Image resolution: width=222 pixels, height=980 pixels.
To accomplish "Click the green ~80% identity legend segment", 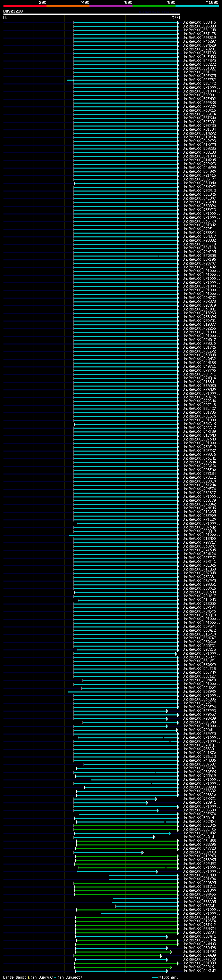I will coord(154,6).
